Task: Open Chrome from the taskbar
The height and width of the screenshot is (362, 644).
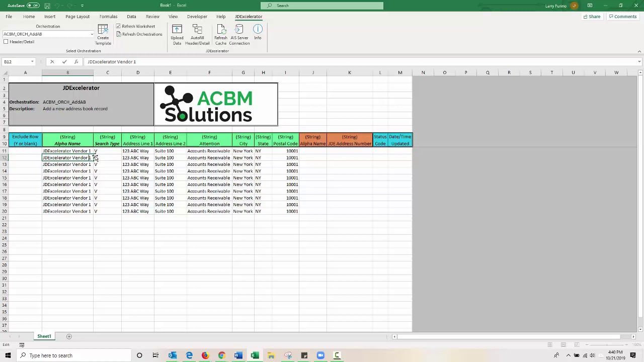Action: pyautogui.click(x=222, y=355)
